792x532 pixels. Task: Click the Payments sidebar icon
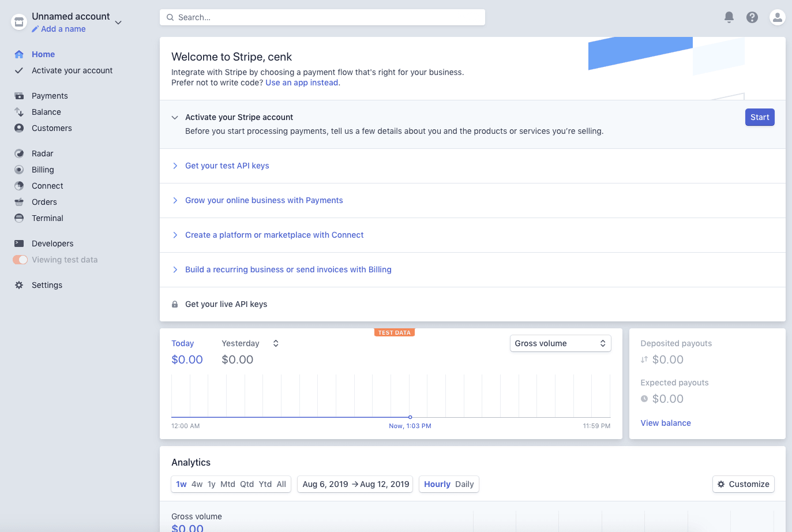pos(19,96)
